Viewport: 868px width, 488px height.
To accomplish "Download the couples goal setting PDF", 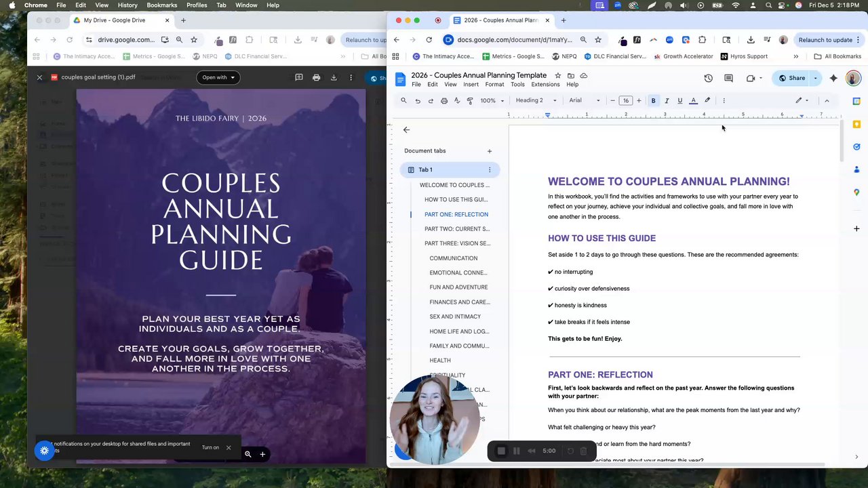I will pyautogui.click(x=334, y=77).
